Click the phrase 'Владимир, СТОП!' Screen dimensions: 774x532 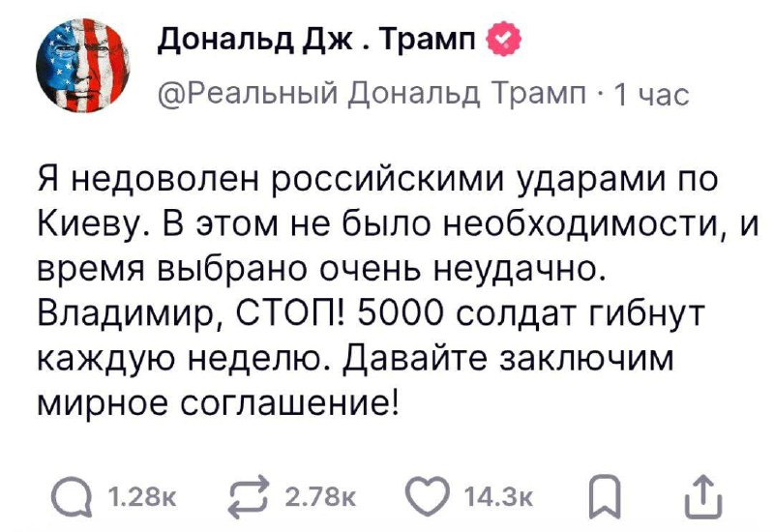(x=179, y=314)
